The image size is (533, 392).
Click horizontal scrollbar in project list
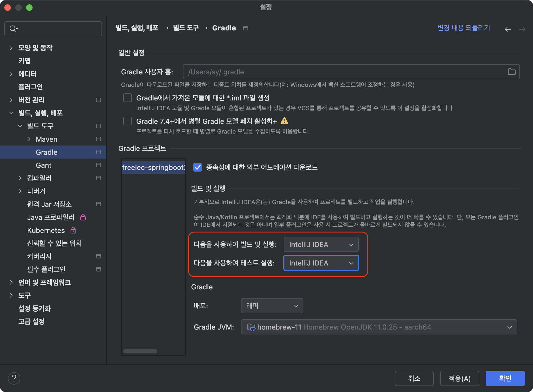point(140,351)
